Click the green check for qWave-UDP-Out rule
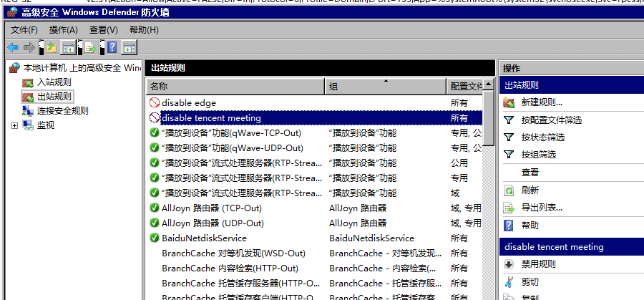 (155, 147)
